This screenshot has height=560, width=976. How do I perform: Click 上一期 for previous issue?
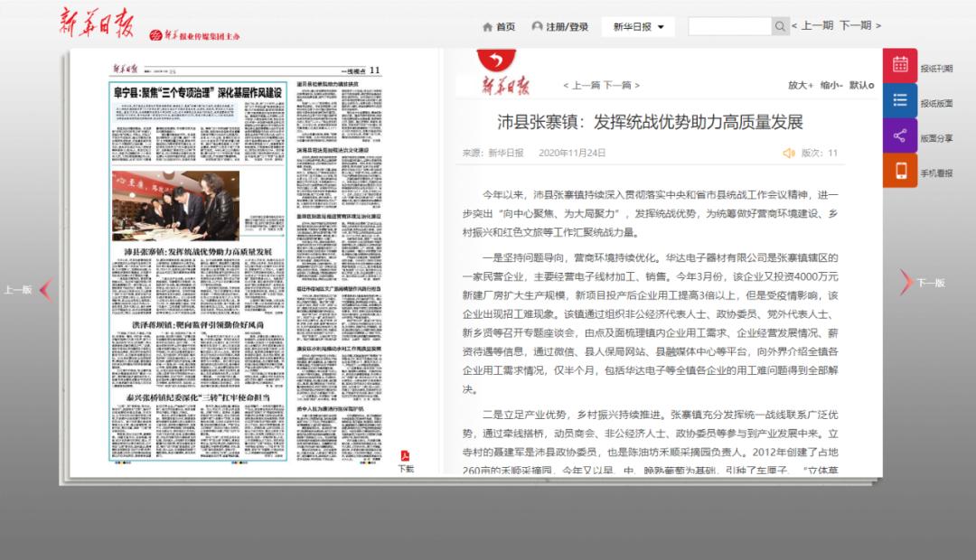(x=813, y=26)
